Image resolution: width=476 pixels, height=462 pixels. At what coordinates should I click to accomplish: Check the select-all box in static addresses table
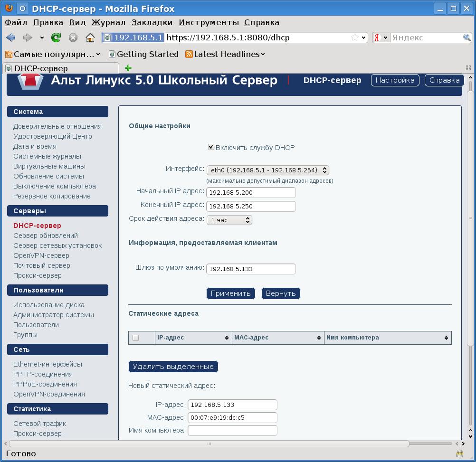coord(136,338)
